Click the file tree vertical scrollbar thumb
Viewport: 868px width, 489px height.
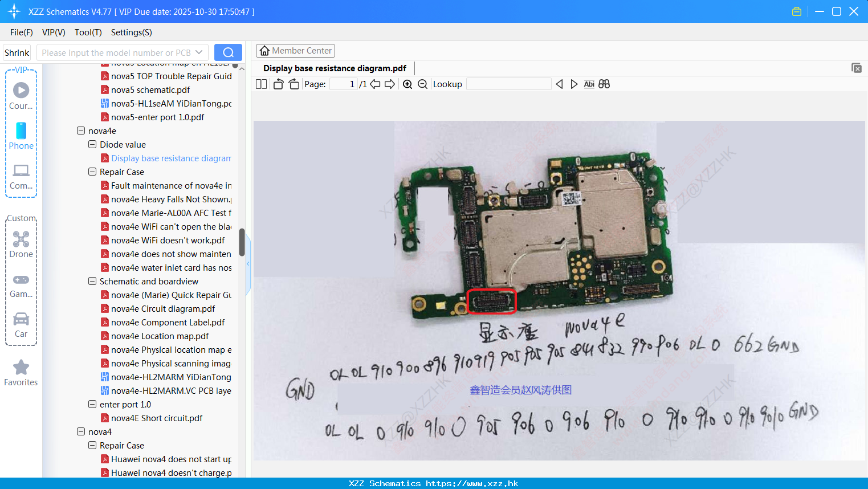click(242, 242)
